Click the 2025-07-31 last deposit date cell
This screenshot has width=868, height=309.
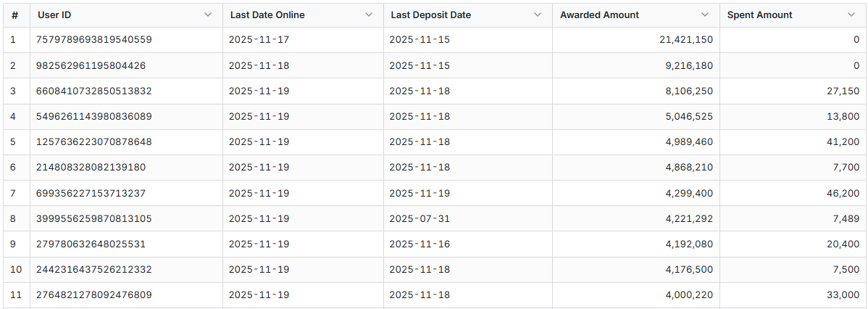point(420,218)
